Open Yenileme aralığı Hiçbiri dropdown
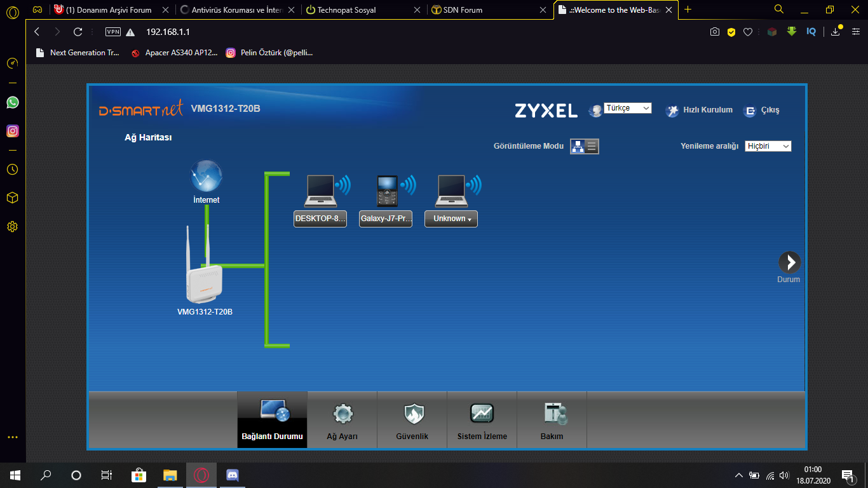 coord(768,146)
